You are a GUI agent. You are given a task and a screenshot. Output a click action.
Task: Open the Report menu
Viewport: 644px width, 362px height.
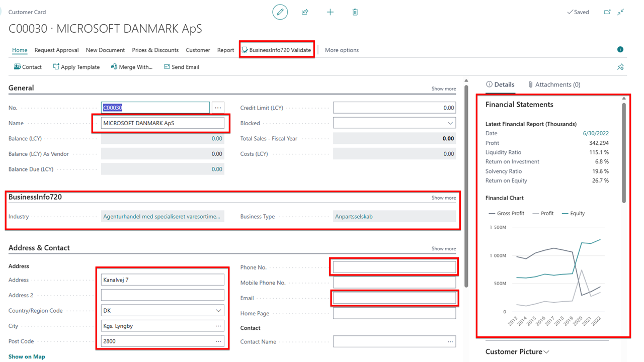click(225, 50)
